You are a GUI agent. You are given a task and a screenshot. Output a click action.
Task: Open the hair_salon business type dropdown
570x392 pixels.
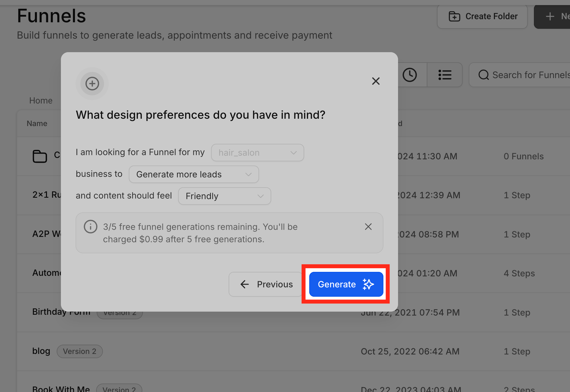[257, 153]
